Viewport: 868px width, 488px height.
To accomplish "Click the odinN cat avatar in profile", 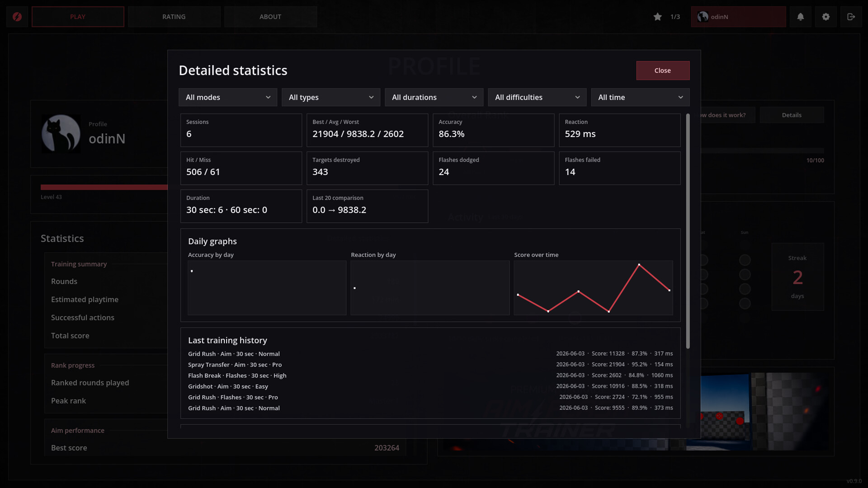I will [x=61, y=134].
